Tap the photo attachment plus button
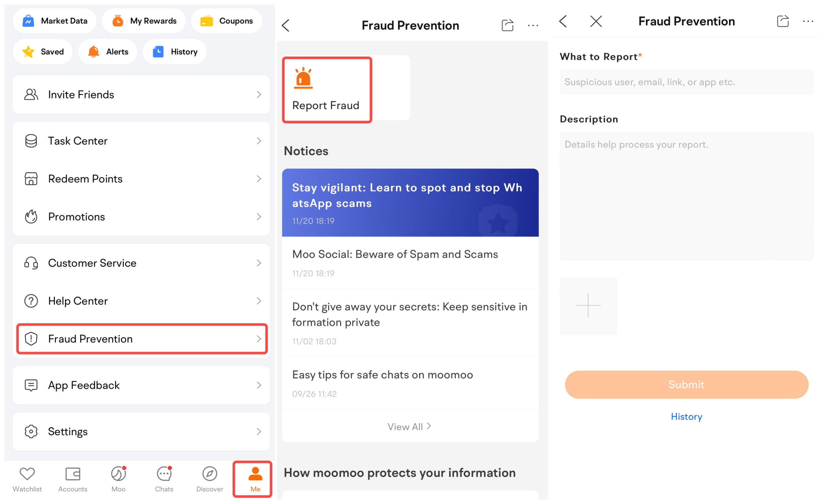 tap(588, 305)
